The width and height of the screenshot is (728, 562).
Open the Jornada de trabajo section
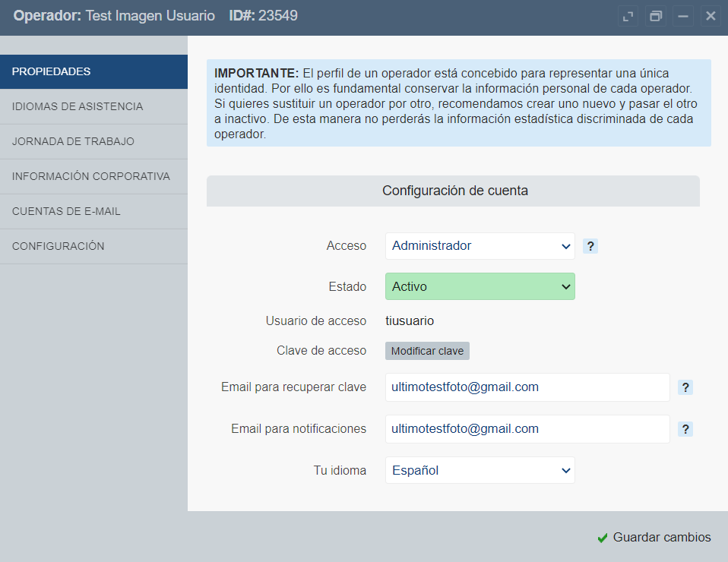point(93,141)
